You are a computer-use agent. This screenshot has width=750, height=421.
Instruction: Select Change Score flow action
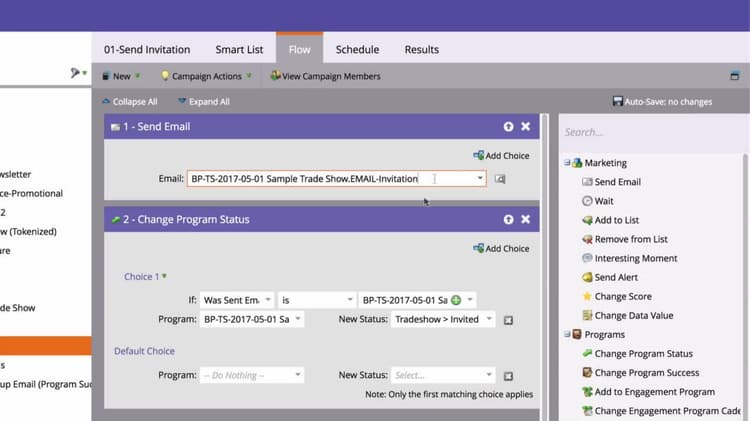coord(617,296)
